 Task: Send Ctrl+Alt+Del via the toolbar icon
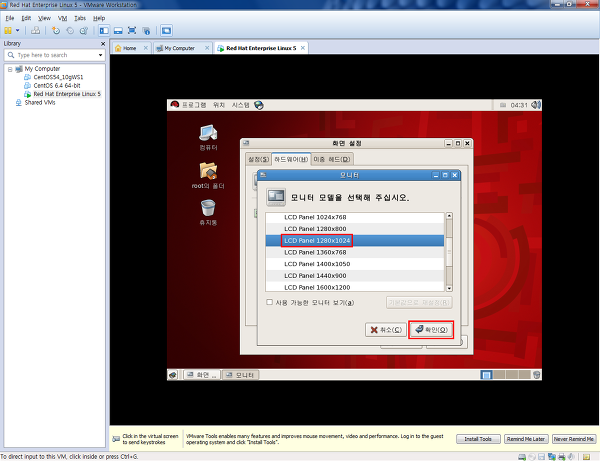pos(35,30)
